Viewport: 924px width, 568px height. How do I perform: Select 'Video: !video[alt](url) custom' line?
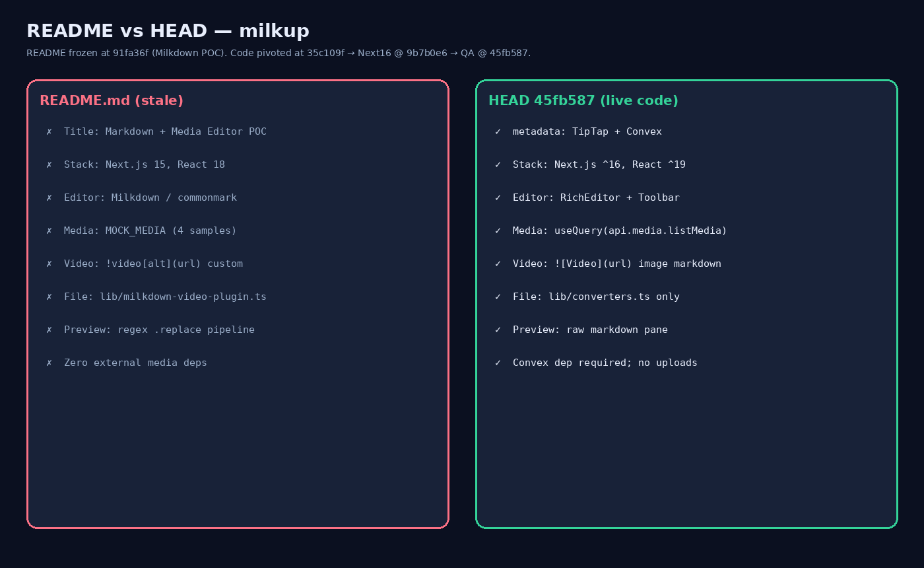click(153, 264)
